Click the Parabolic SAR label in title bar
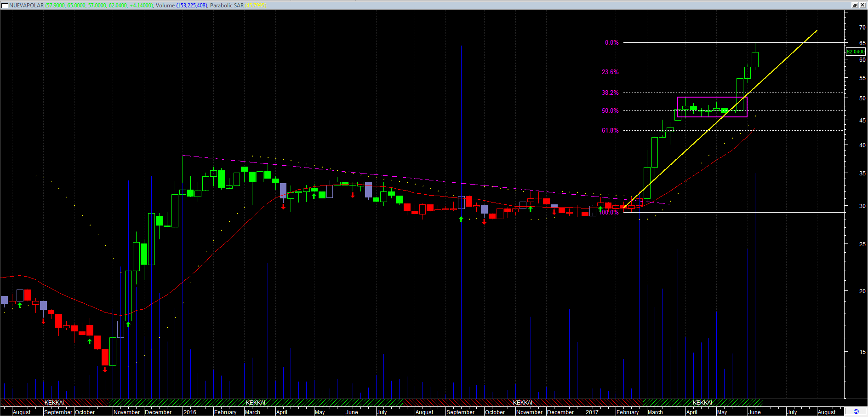 click(227, 6)
